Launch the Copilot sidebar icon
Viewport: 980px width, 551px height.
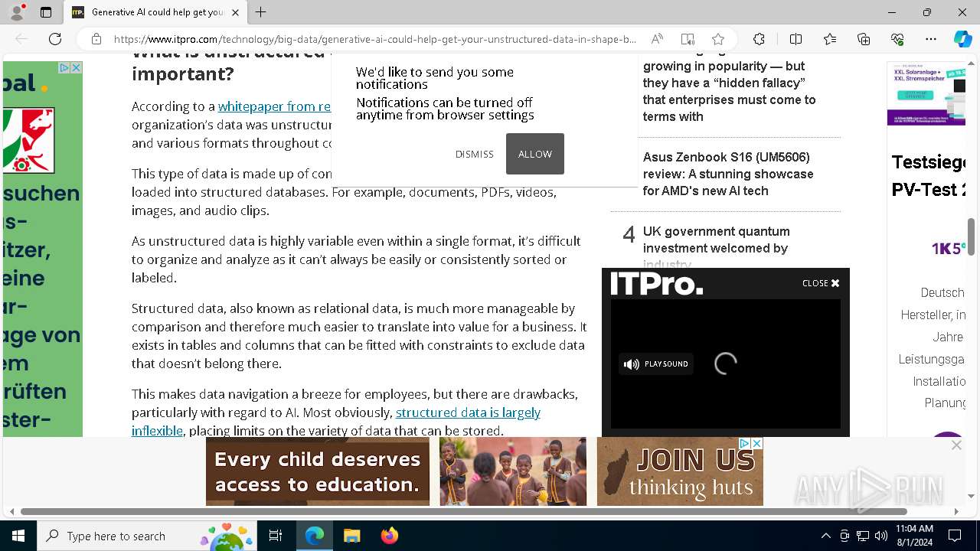[x=962, y=39]
